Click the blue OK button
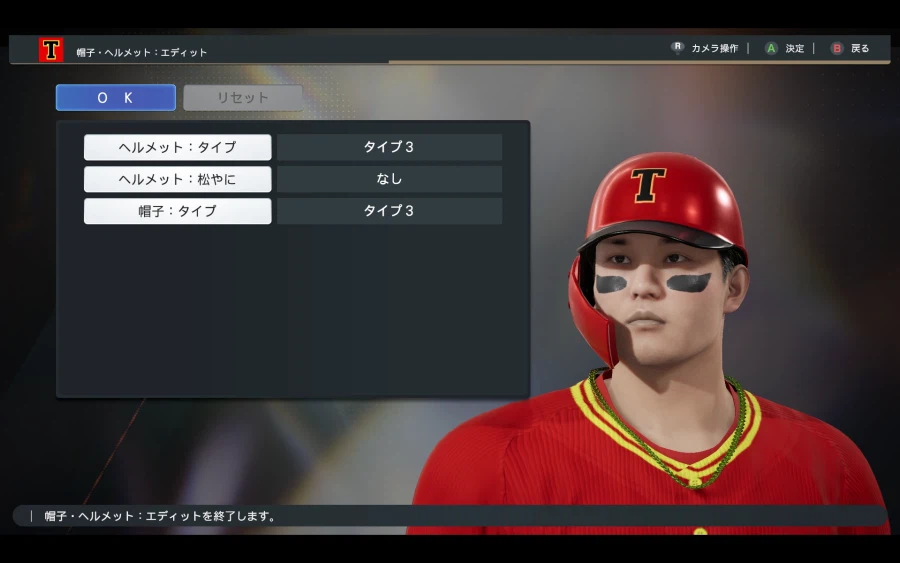The width and height of the screenshot is (900, 563). click(x=116, y=98)
